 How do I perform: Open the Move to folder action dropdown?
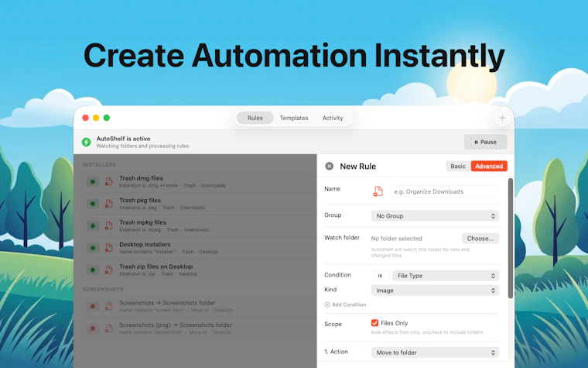[435, 353]
